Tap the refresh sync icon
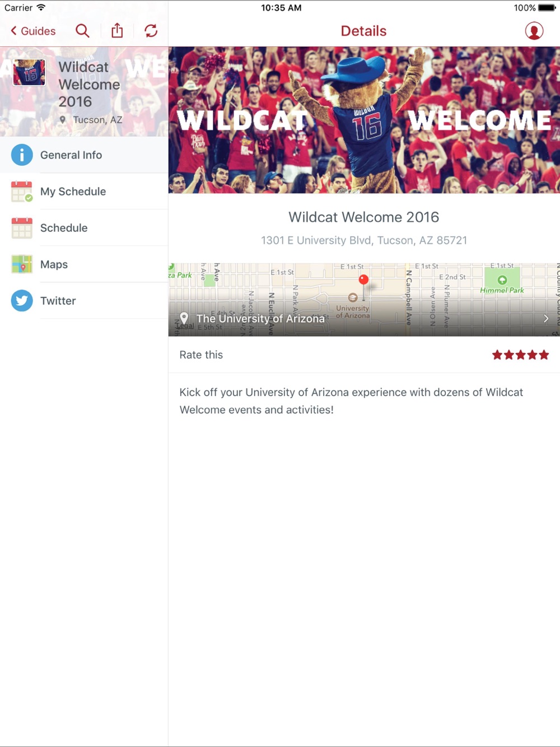The height and width of the screenshot is (747, 560). [x=151, y=31]
